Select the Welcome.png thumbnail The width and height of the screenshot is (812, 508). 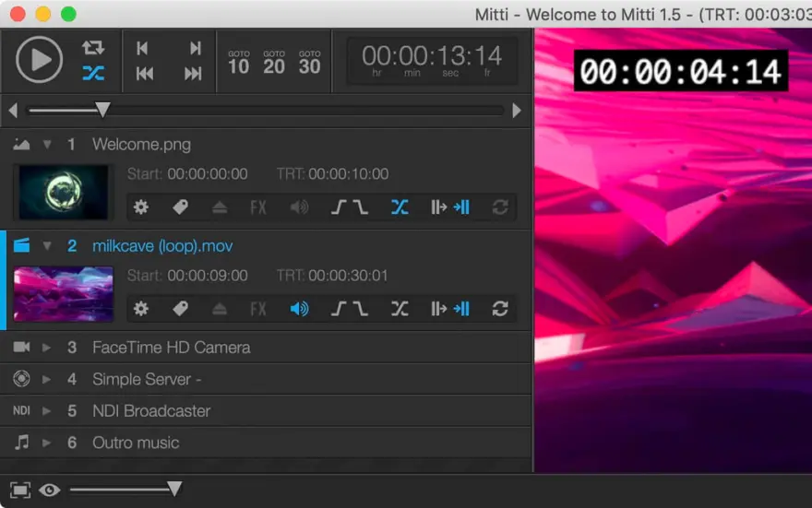(x=63, y=193)
